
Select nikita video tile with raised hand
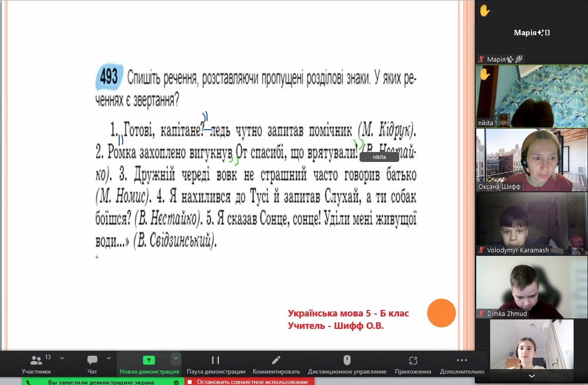tap(531, 96)
